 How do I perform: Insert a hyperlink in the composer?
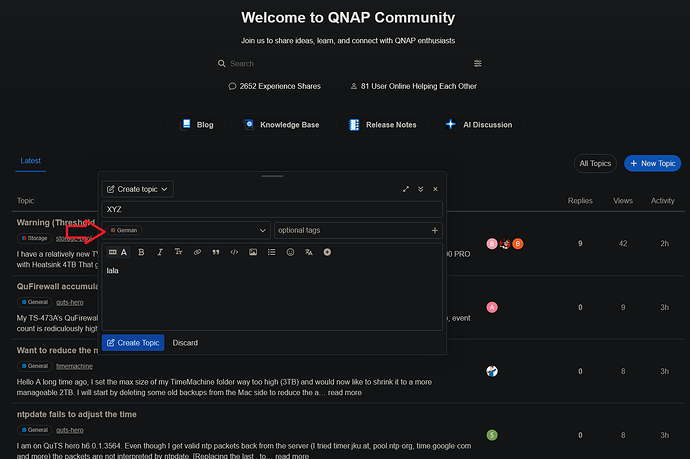pos(197,252)
